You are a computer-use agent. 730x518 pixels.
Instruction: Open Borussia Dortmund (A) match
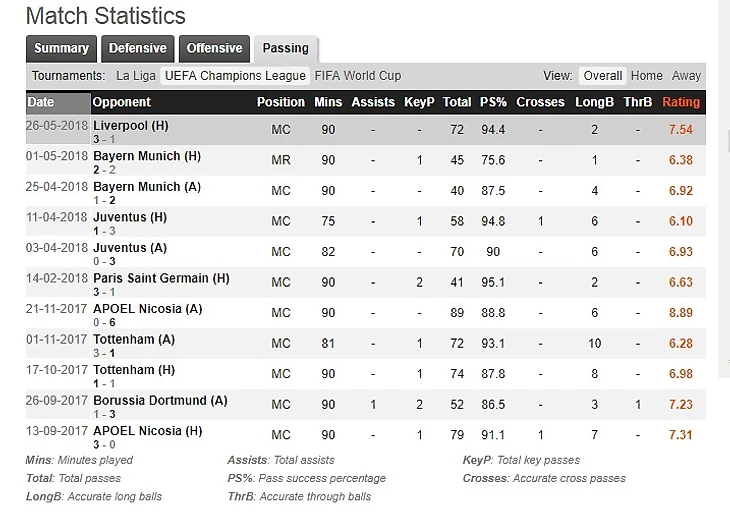pos(160,401)
